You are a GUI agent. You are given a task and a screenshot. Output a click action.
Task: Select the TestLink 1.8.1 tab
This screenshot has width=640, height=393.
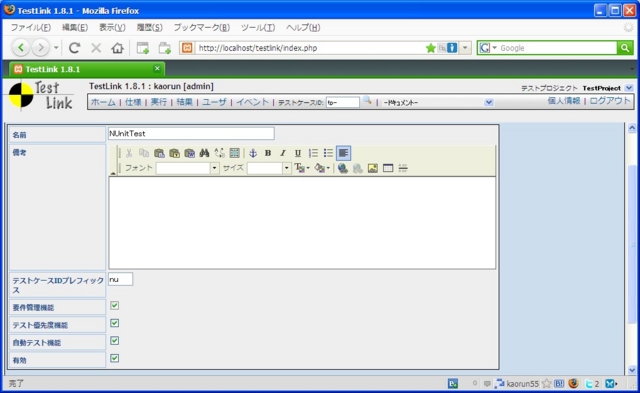tap(87, 69)
